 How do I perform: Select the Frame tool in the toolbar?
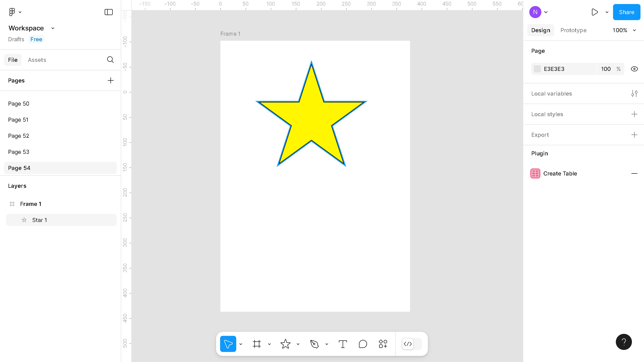click(x=257, y=344)
